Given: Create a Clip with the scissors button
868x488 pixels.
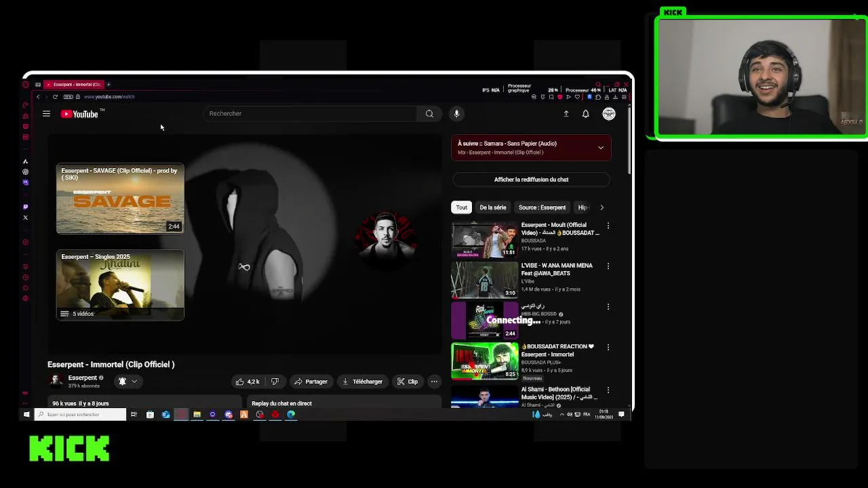Looking at the screenshot, I should [408, 382].
